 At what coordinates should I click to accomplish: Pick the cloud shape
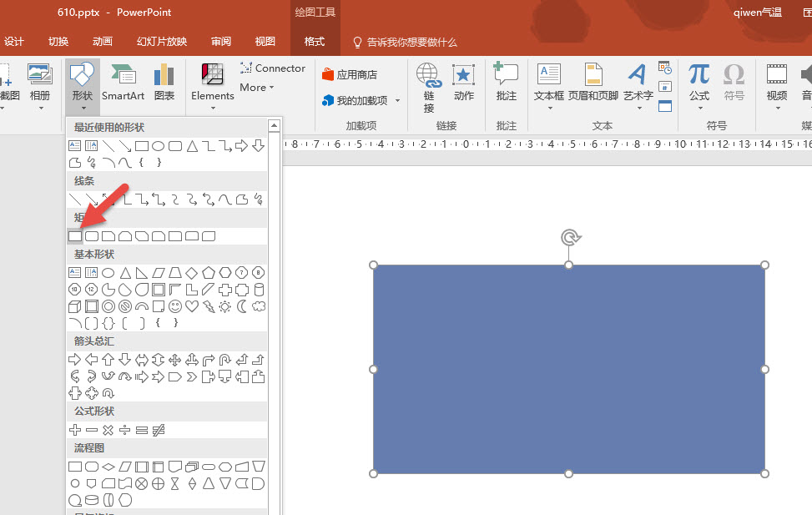pyautogui.click(x=259, y=306)
